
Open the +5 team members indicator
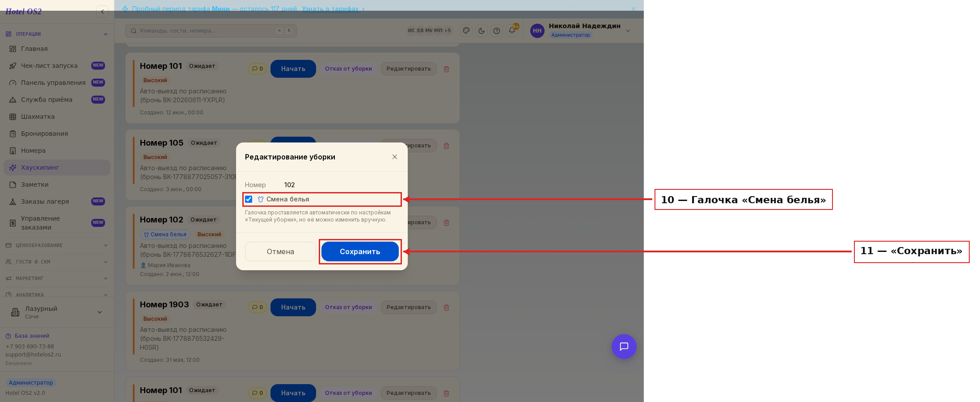[x=448, y=30]
